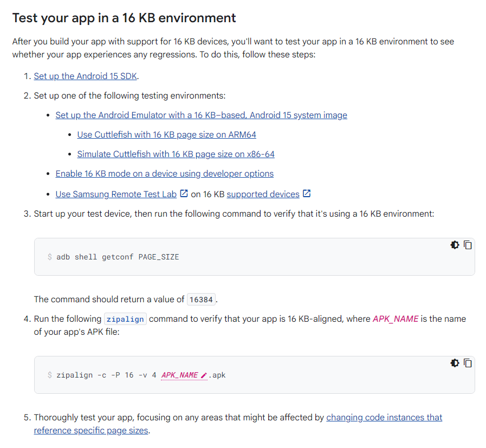Edit the APK_NAME placeholder in zipalign command
The width and height of the screenshot is (486, 448).
click(179, 375)
